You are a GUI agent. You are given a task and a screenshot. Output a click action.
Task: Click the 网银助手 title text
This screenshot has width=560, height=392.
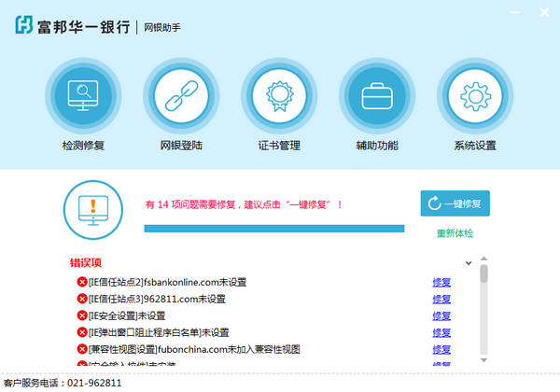(x=162, y=27)
